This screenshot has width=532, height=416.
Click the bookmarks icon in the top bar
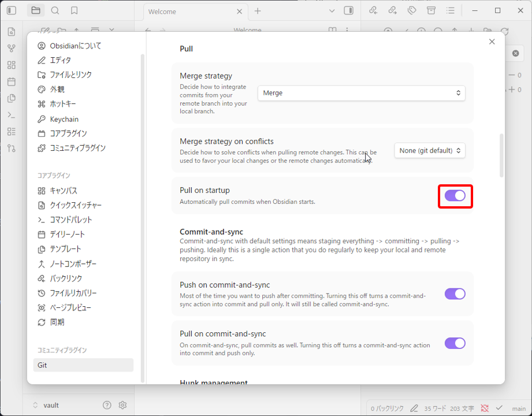pos(74,10)
